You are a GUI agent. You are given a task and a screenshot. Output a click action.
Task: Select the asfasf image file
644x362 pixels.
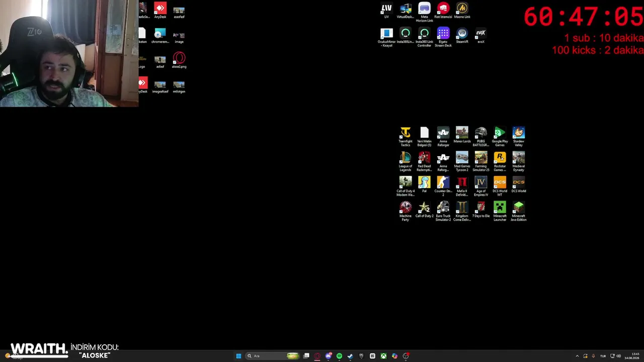tap(160, 61)
